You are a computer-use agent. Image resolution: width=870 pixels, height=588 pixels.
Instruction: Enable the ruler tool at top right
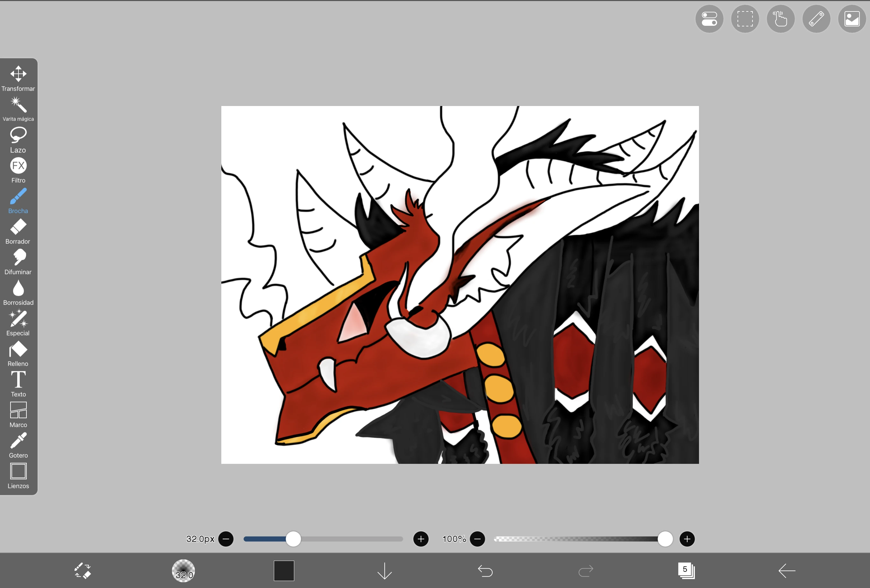[816, 18]
